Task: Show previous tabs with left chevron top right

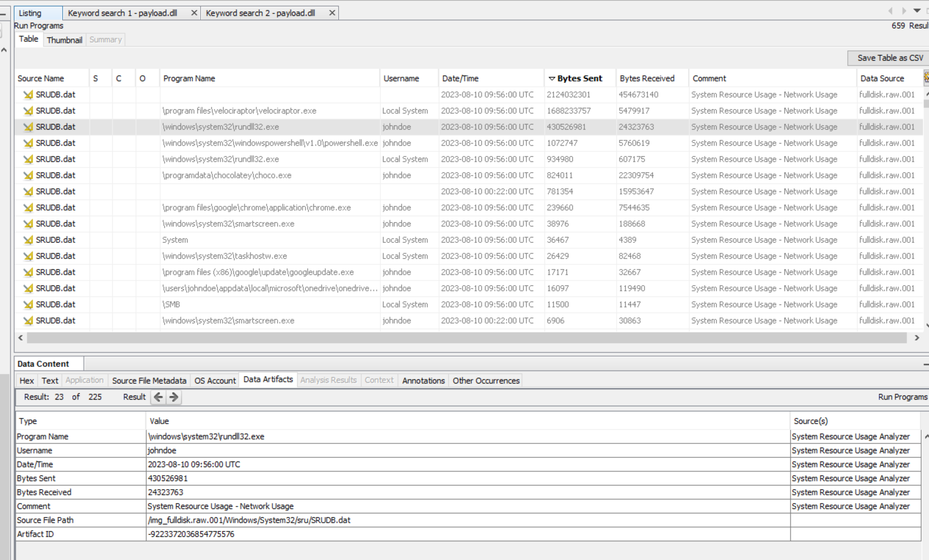Action: pos(891,11)
